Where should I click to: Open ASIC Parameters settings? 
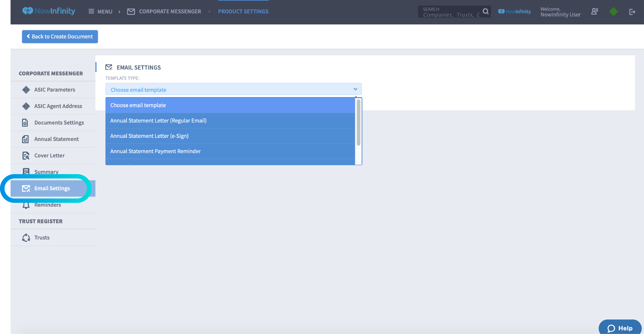[x=54, y=90]
